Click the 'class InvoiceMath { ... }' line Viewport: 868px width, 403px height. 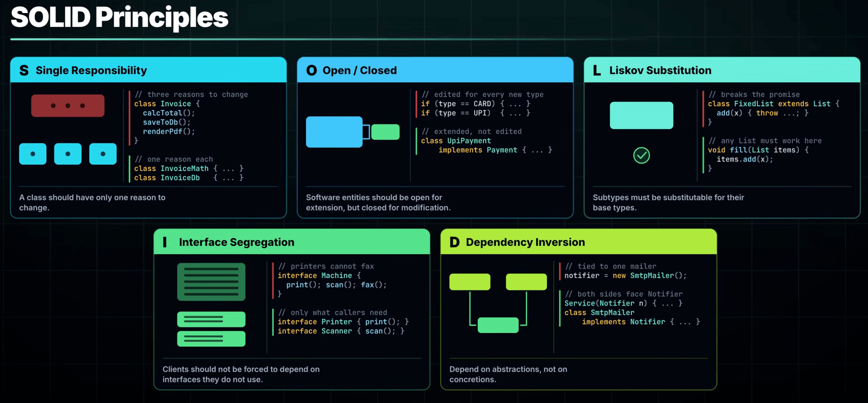189,168
